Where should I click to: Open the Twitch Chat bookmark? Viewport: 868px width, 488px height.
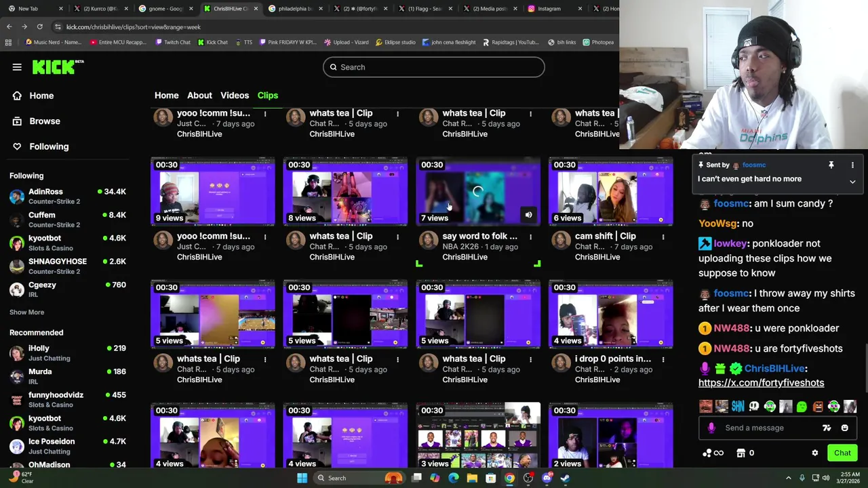[x=172, y=42]
